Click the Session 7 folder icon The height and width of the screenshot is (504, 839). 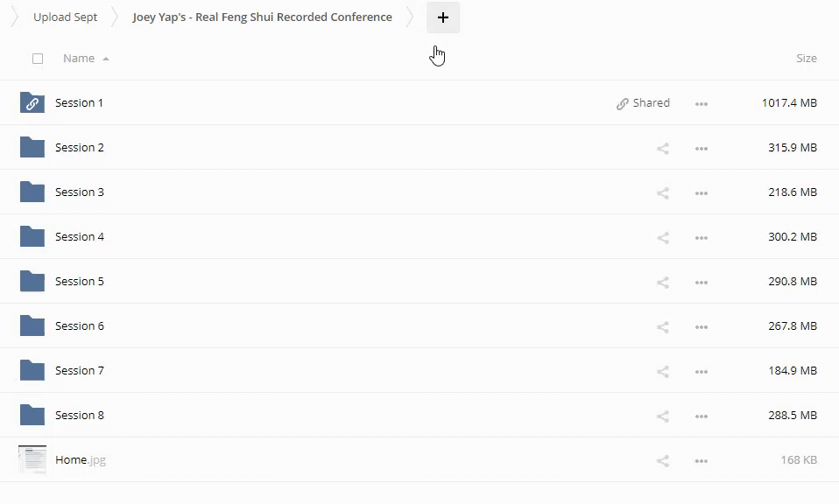32,371
